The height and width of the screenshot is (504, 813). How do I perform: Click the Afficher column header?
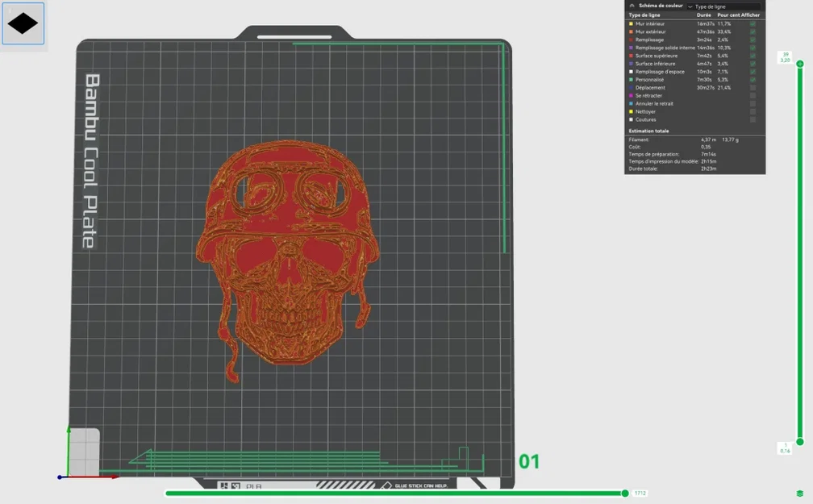[750, 15]
